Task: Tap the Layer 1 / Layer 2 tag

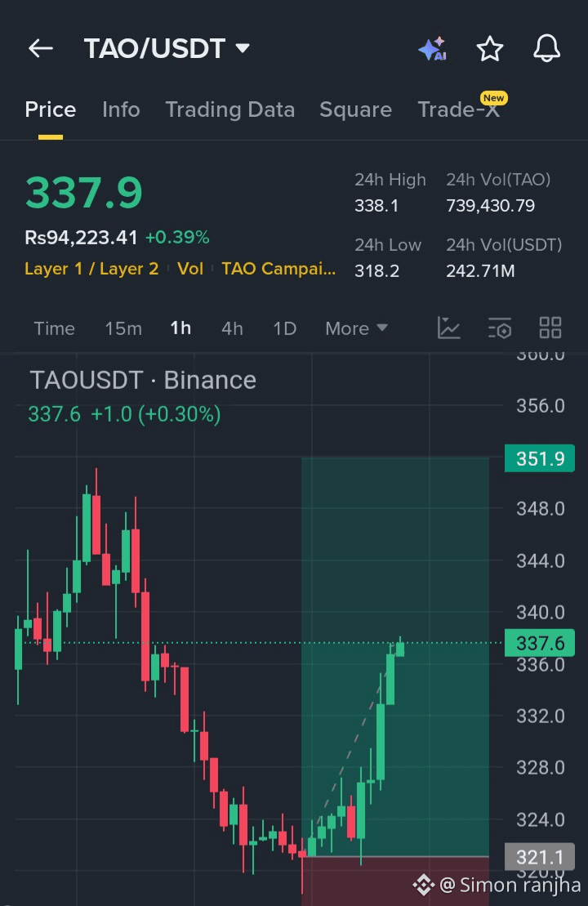Action: pyautogui.click(x=91, y=269)
